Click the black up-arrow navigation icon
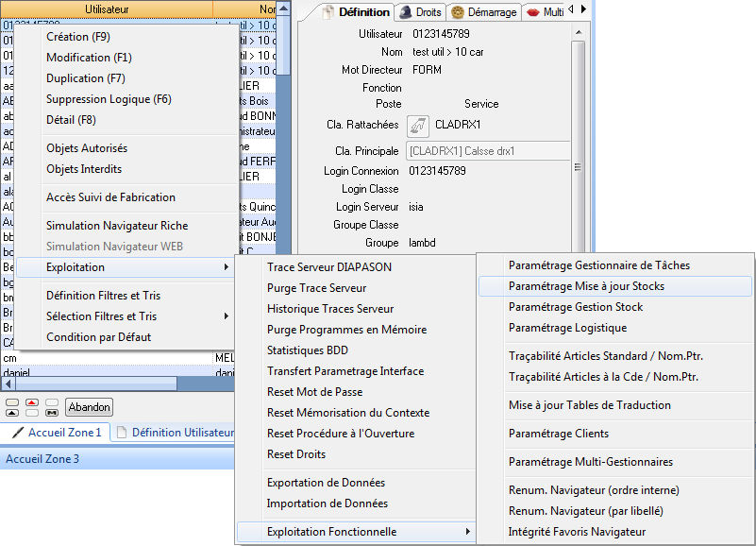 (x=11, y=413)
